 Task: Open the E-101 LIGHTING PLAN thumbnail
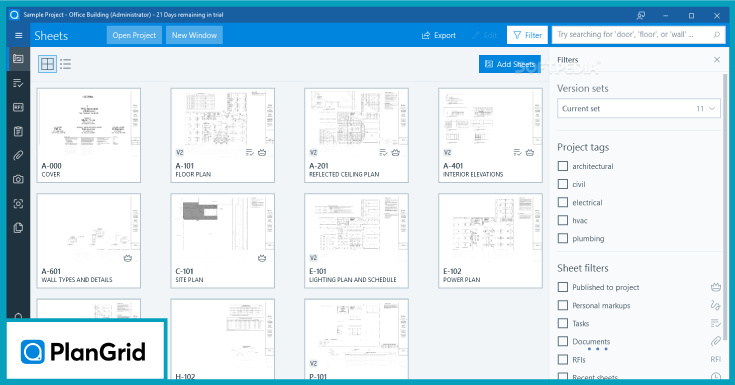click(x=356, y=241)
